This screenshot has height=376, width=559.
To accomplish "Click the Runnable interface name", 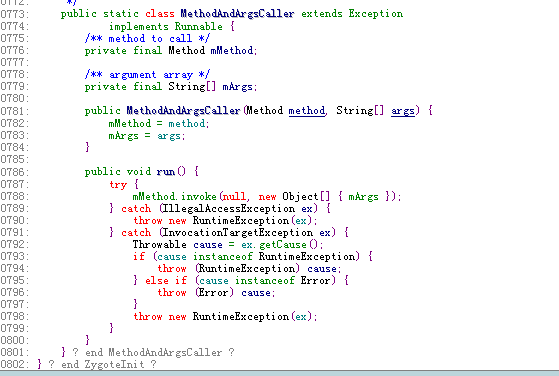I will coord(199,26).
